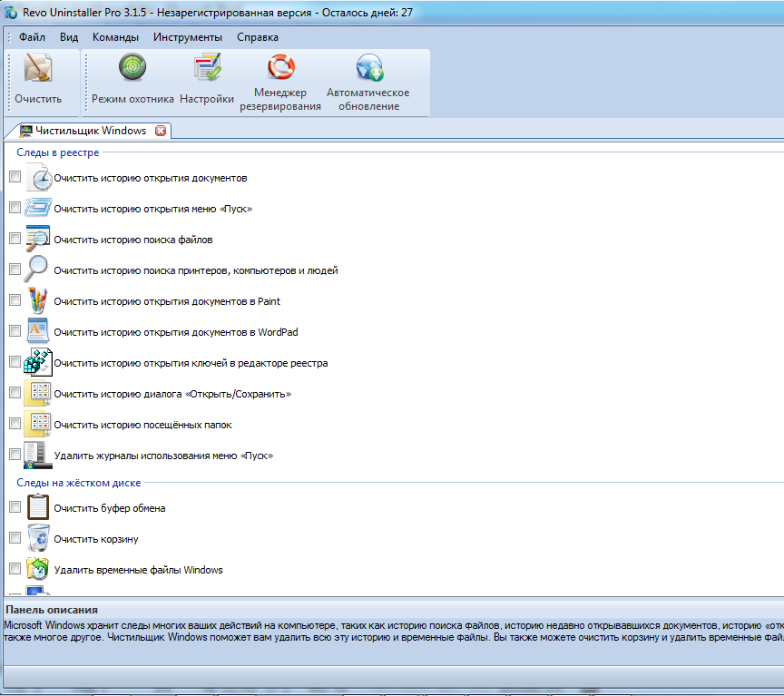Viewport: 784px width, 696px height.
Task: Click Открыть/Сохранить dialog history icon
Action: [37, 394]
